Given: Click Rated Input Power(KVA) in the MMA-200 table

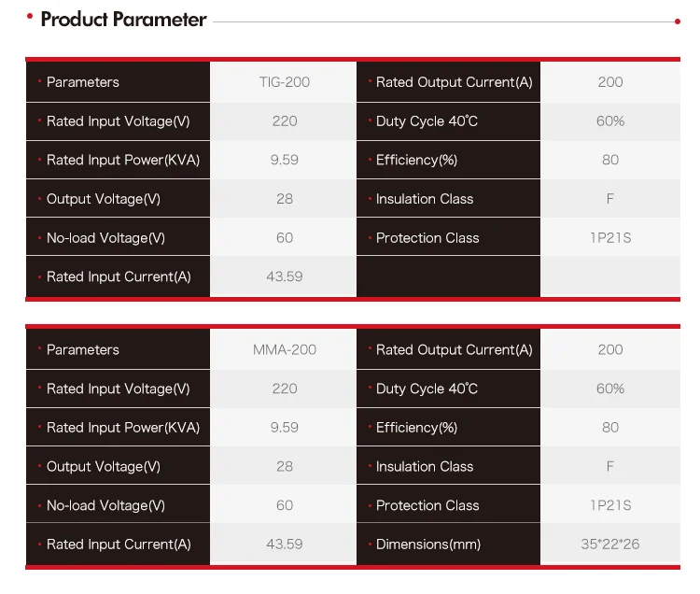Looking at the screenshot, I should 123,428.
